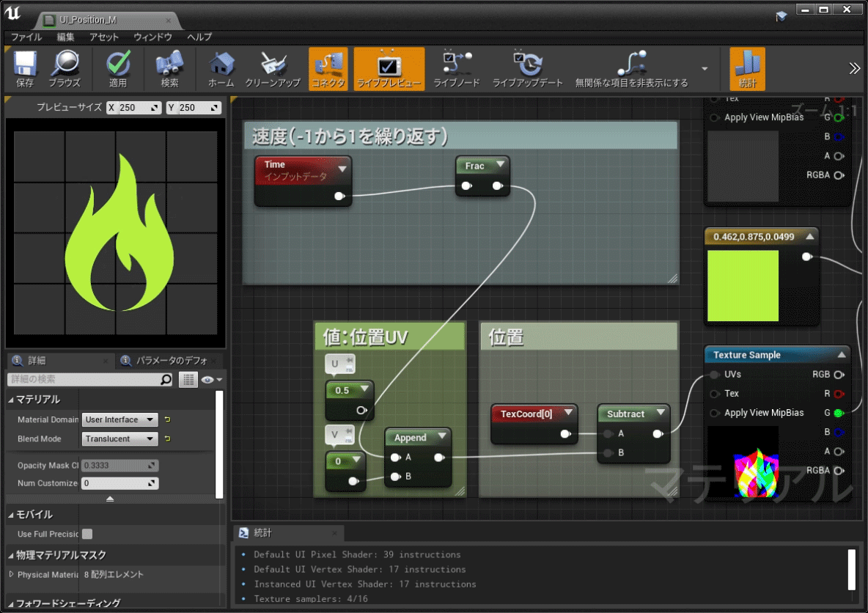Open the Search (検索) binoculars icon
This screenshot has width=868, height=613.
[169, 69]
